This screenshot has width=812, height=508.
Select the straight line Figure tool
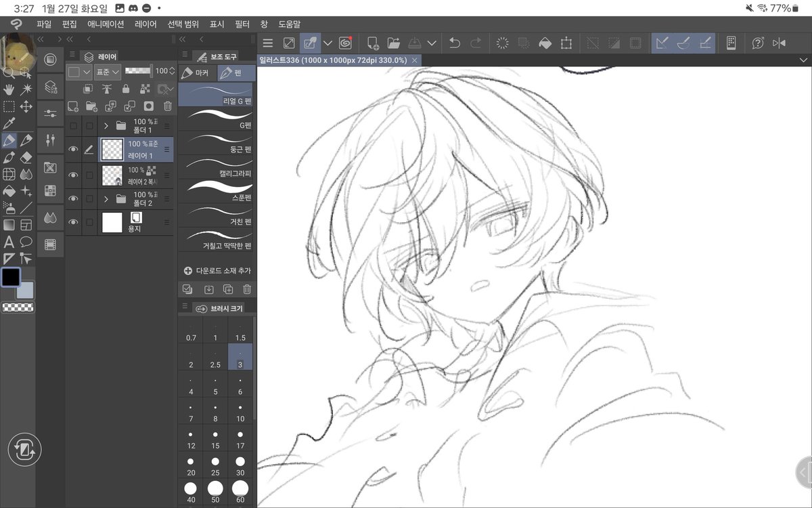26,208
